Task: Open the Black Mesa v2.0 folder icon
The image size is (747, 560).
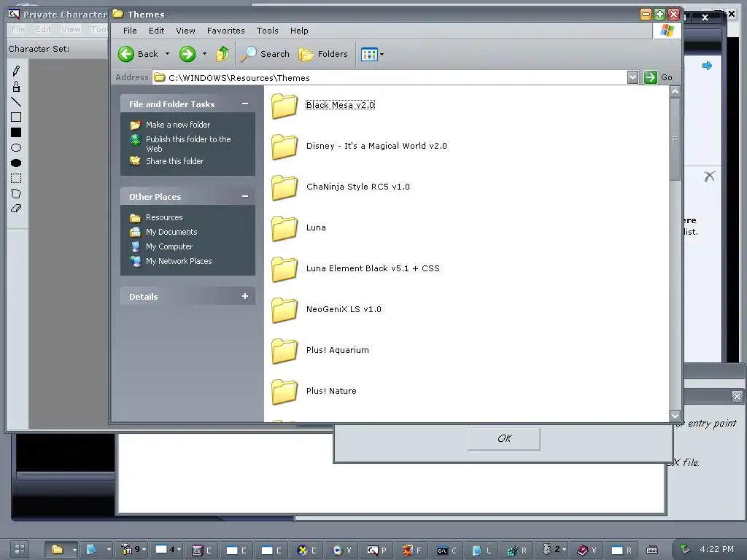Action: pyautogui.click(x=285, y=106)
